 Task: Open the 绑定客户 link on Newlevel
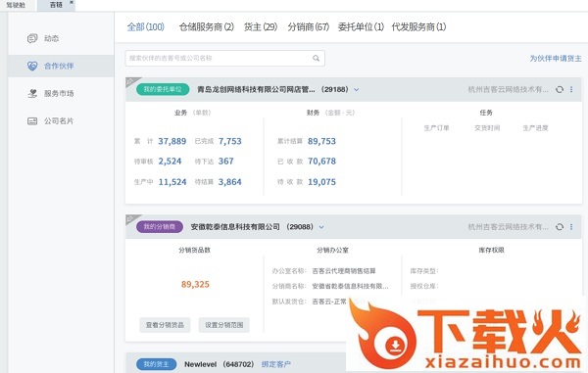coord(276,364)
